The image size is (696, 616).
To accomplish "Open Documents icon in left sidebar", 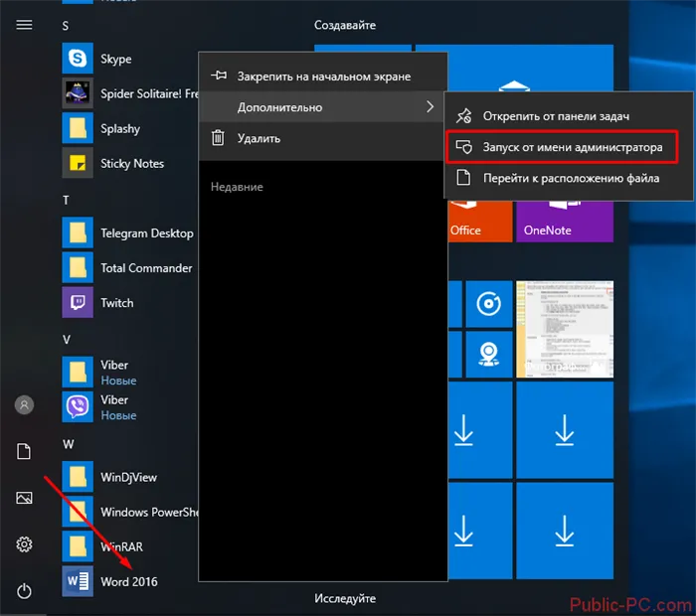I will click(24, 451).
